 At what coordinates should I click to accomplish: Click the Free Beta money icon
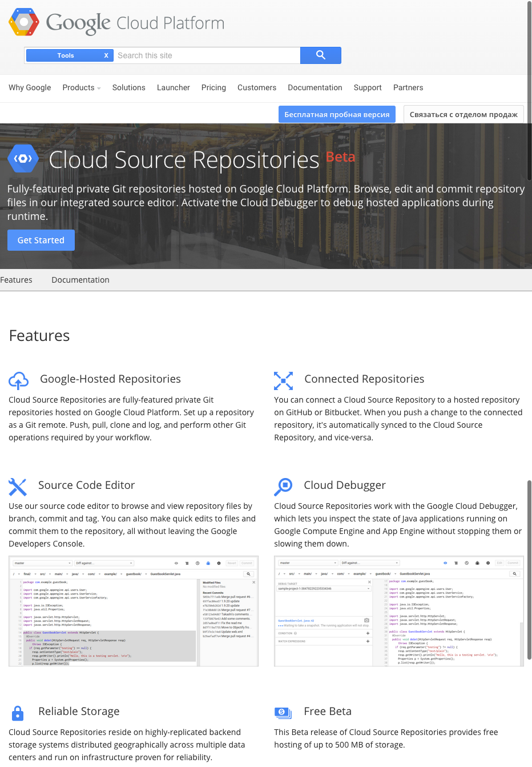point(283,712)
